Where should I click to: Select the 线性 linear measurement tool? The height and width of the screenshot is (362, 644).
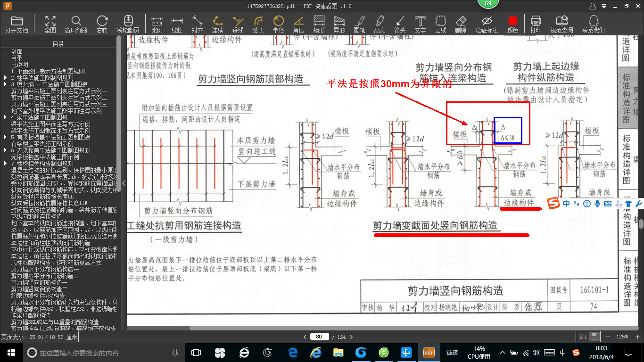coord(177,24)
